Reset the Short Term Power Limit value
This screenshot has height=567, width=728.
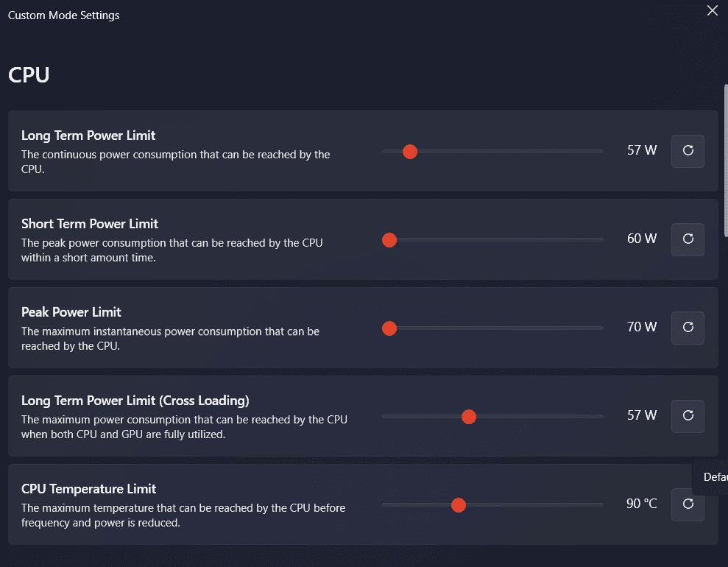(688, 239)
